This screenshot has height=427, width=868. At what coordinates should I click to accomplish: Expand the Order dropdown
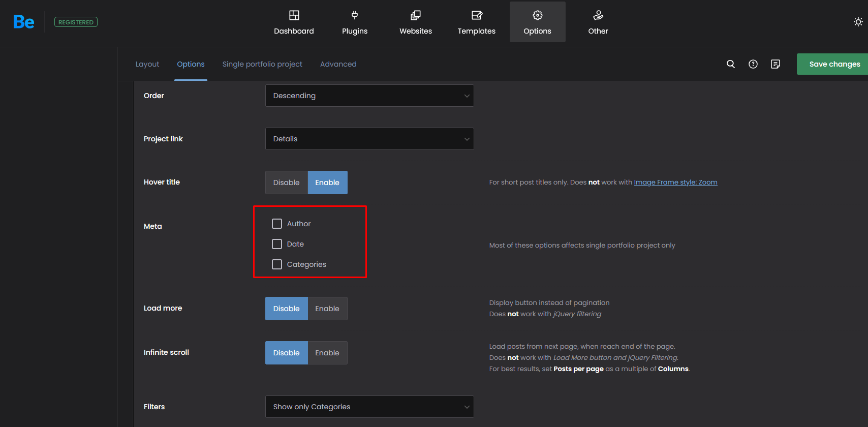(369, 96)
